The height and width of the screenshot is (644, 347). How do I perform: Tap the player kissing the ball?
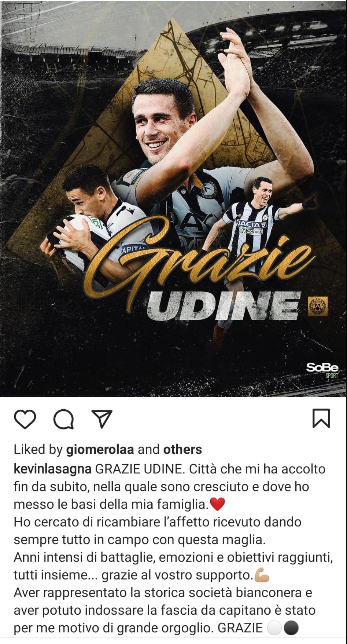pos(84,216)
